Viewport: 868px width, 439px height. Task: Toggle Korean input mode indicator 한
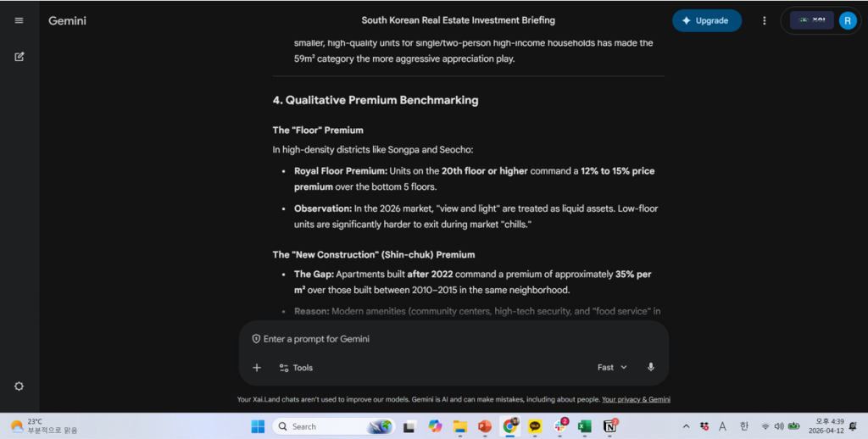tap(744, 426)
